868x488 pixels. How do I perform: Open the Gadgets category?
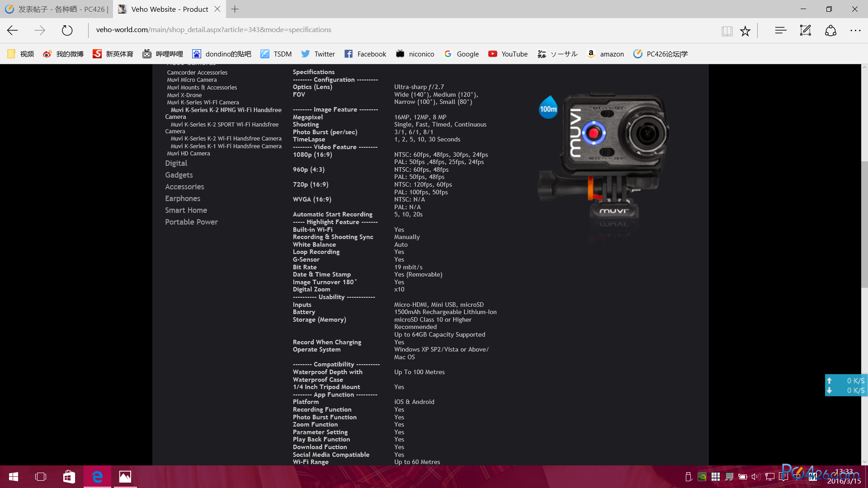(179, 175)
